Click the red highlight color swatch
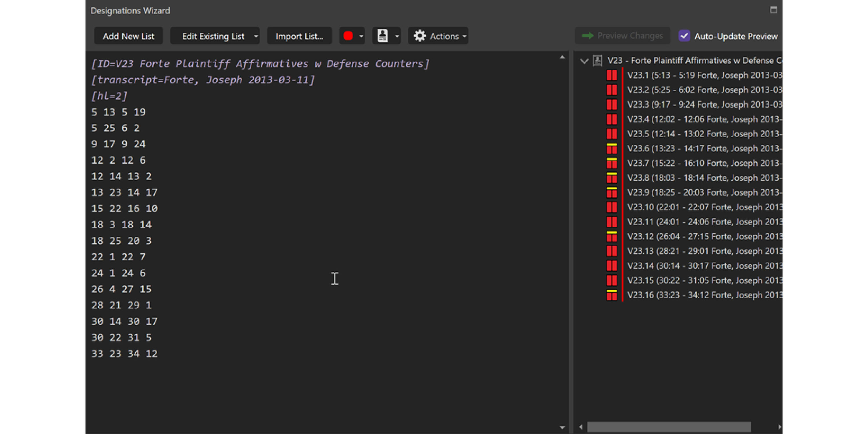Image resolution: width=868 pixels, height=434 pixels. 348,36
